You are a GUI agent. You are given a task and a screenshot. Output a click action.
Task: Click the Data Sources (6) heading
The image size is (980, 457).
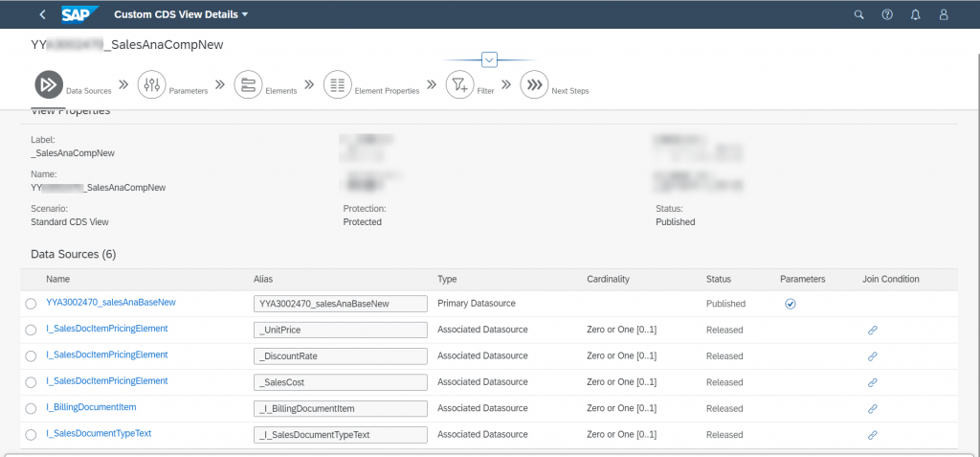pos(73,254)
